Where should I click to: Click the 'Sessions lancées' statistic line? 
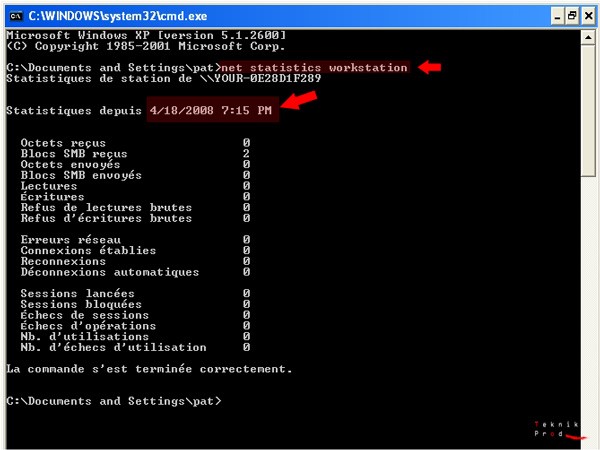76,293
